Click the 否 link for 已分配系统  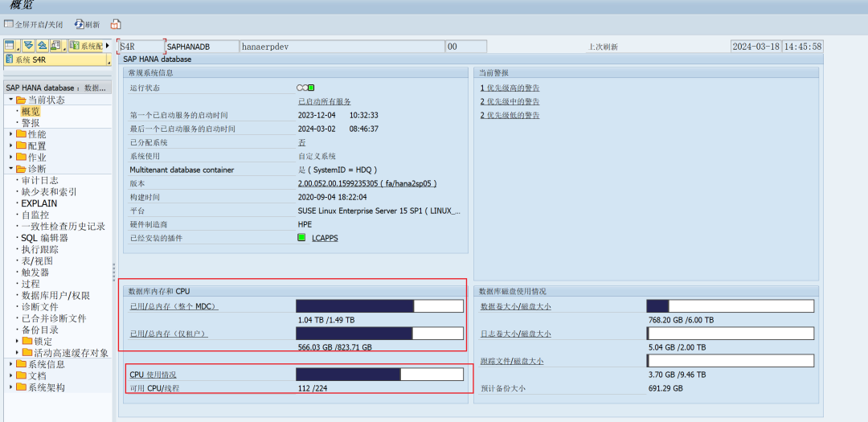pyautogui.click(x=301, y=142)
